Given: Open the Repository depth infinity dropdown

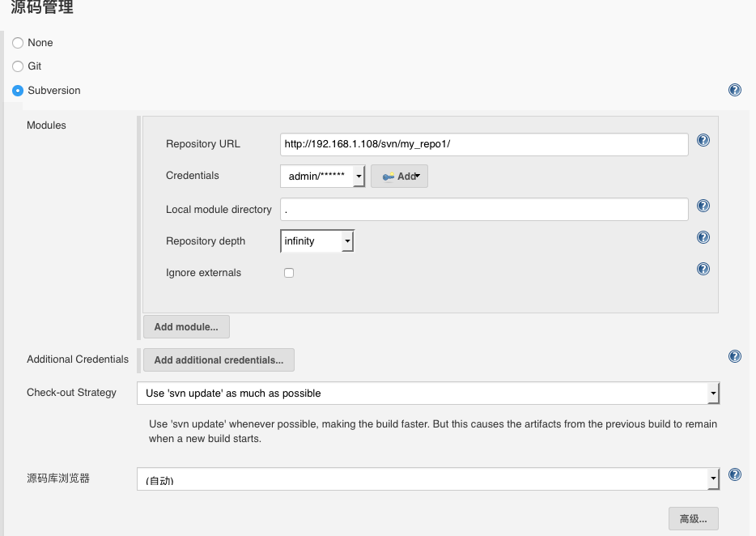Looking at the screenshot, I should (x=317, y=240).
